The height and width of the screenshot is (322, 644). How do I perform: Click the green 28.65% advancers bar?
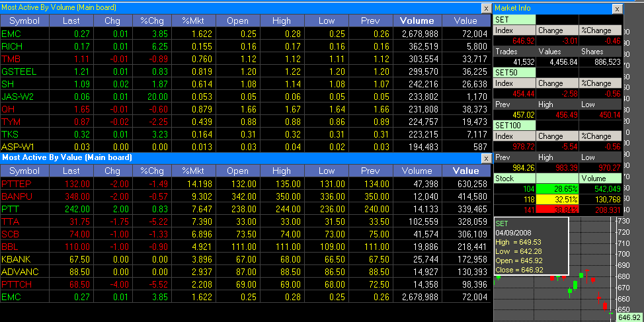[x=557, y=189]
